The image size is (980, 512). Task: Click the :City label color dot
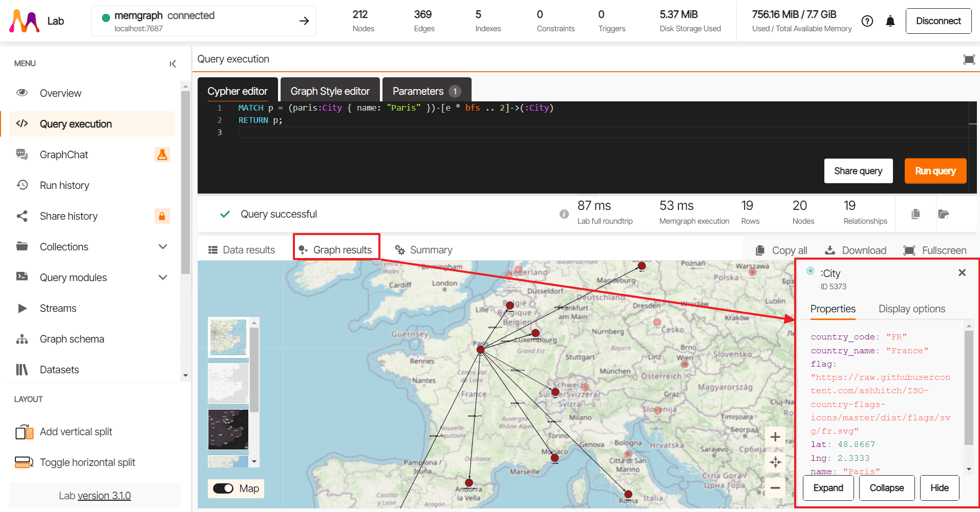(x=811, y=271)
